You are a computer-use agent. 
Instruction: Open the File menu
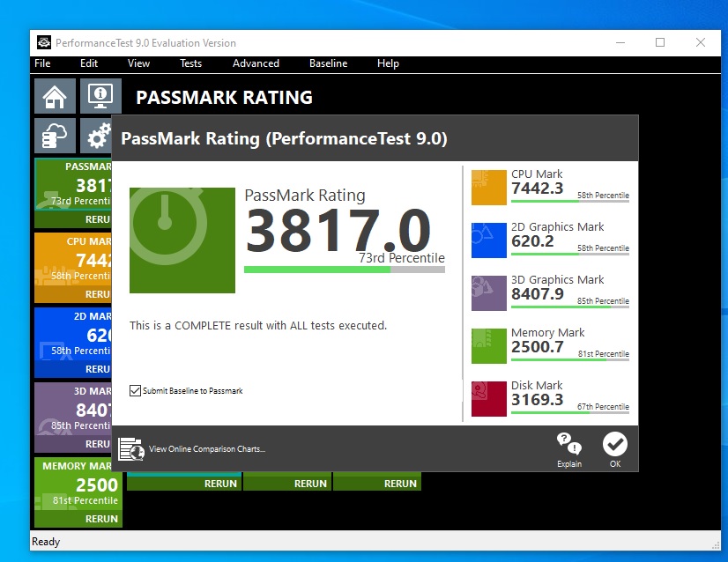42,63
